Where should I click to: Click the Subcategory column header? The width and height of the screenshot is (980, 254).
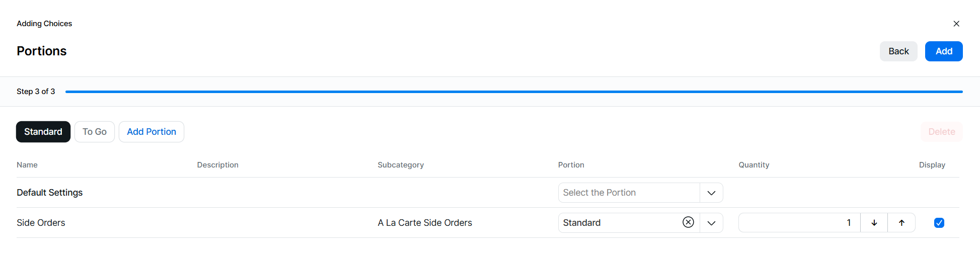(401, 165)
